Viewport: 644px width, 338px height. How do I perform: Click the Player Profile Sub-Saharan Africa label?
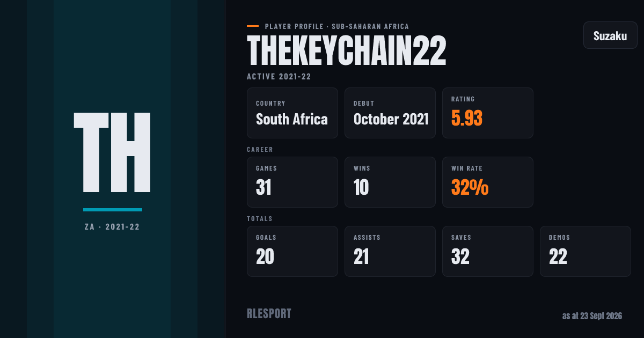pos(337,26)
